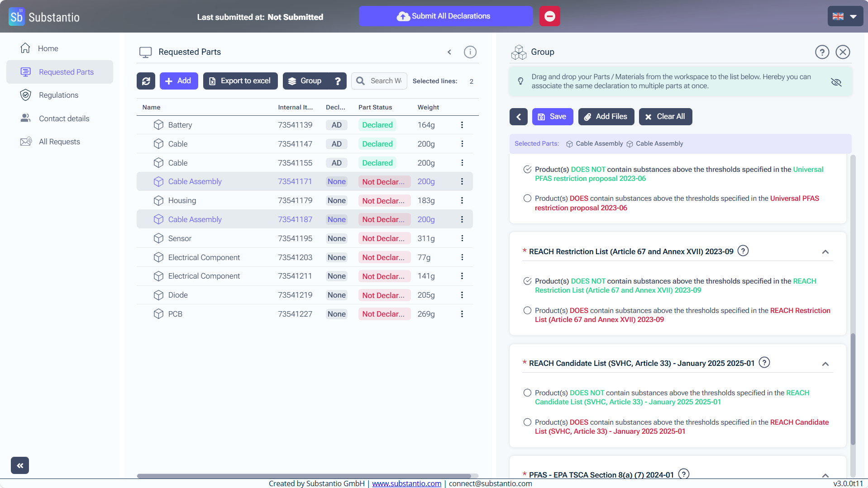Click the refresh parts list icon
Screen dimensions: 868x488
click(x=146, y=81)
